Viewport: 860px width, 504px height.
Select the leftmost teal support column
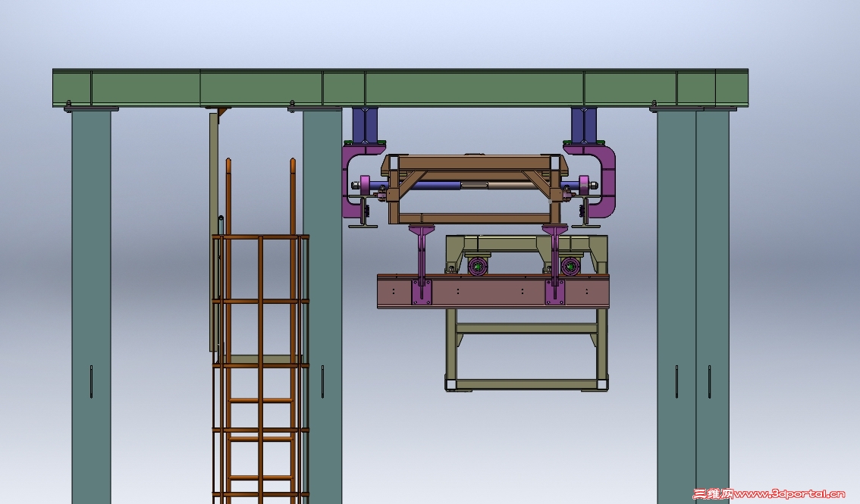tap(91, 307)
